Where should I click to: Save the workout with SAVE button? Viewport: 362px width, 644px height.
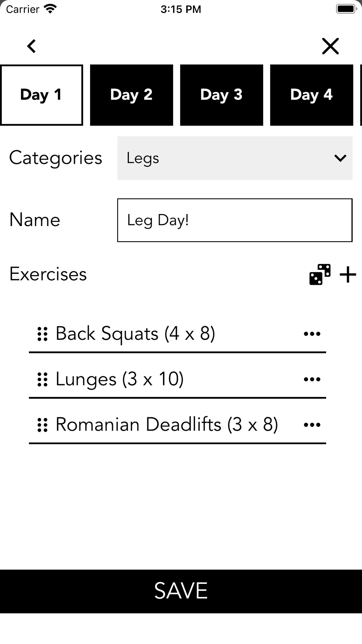181,591
